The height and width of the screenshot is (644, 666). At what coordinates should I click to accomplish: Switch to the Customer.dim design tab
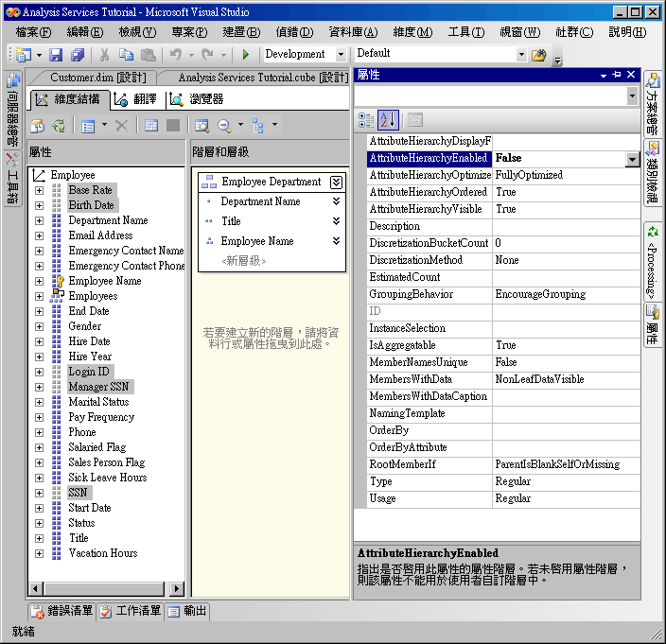click(98, 78)
